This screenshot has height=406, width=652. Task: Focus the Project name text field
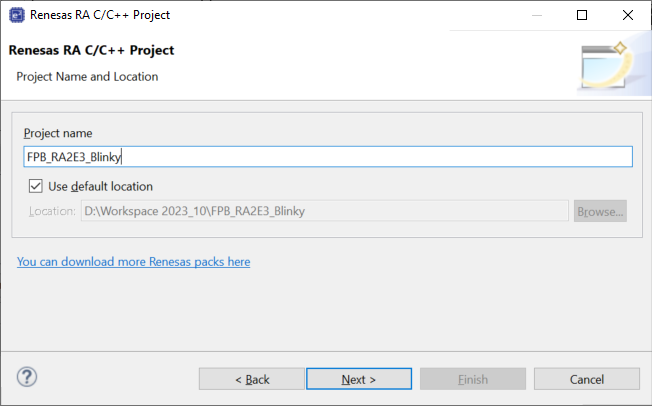tap(328, 156)
